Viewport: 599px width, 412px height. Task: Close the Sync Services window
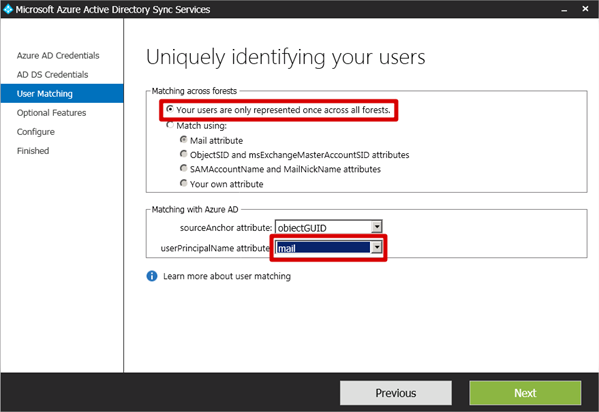(x=585, y=9)
